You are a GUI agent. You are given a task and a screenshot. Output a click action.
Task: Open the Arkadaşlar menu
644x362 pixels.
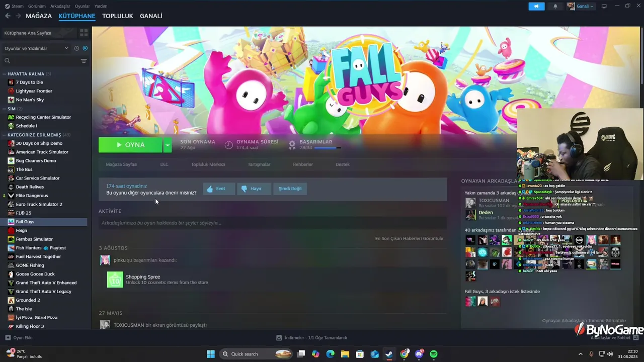click(60, 6)
